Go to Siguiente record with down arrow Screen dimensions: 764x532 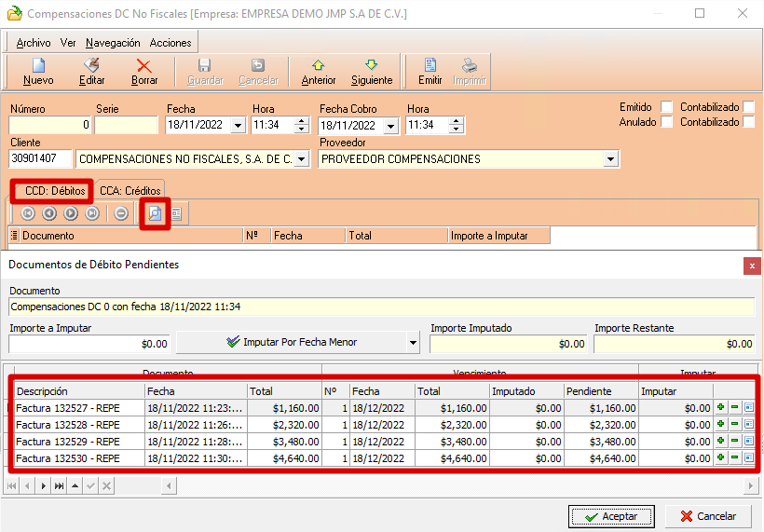tap(371, 65)
